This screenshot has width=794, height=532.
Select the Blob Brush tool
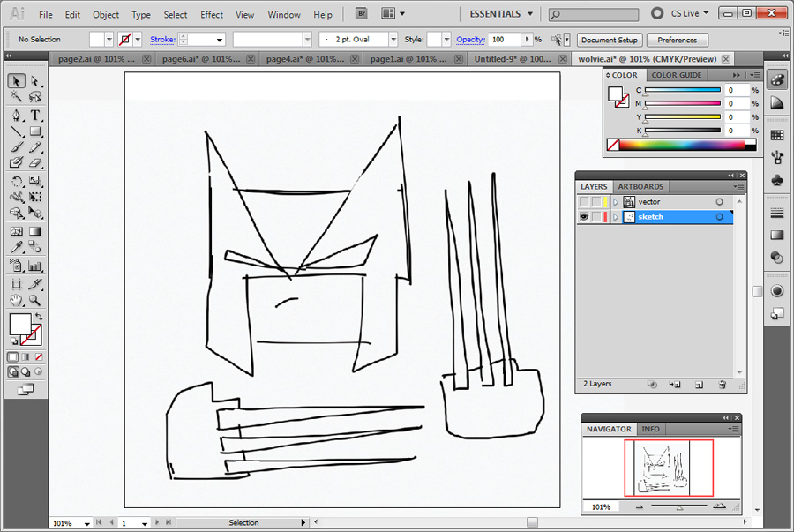coord(16,162)
